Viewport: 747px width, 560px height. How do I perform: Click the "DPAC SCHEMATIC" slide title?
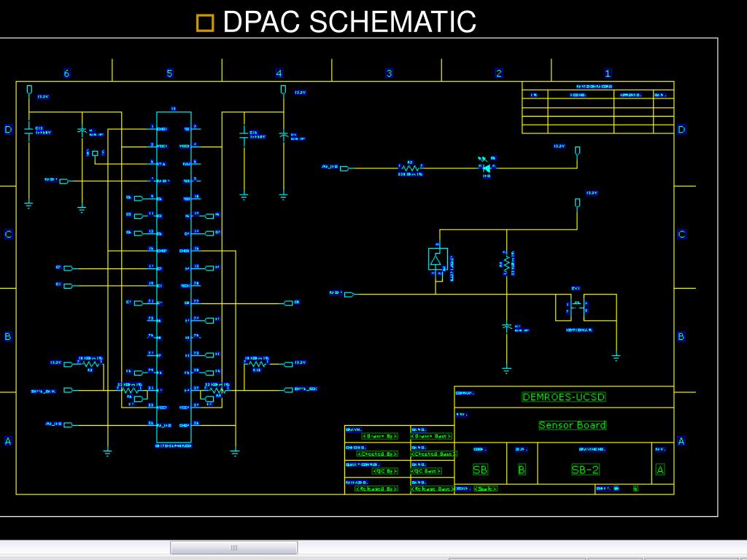point(349,22)
